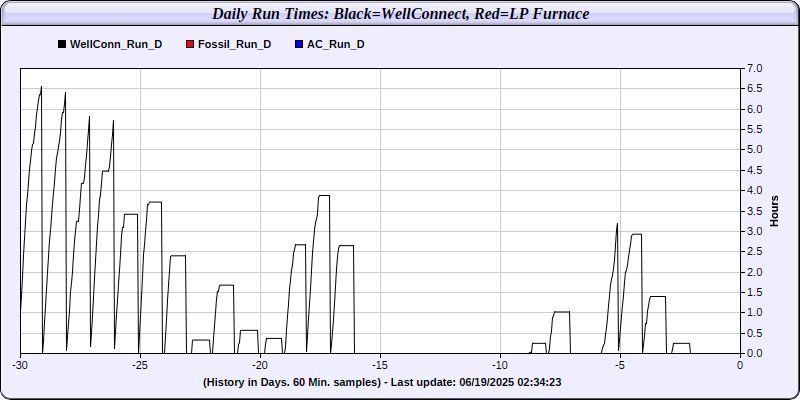Click the -30 label on the days axis
The image size is (800, 400).
(x=20, y=365)
